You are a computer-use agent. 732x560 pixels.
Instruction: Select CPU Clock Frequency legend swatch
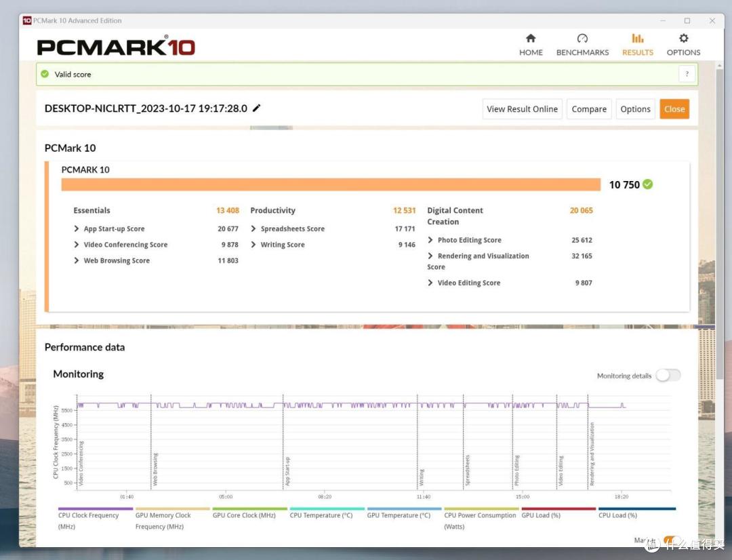click(x=96, y=508)
